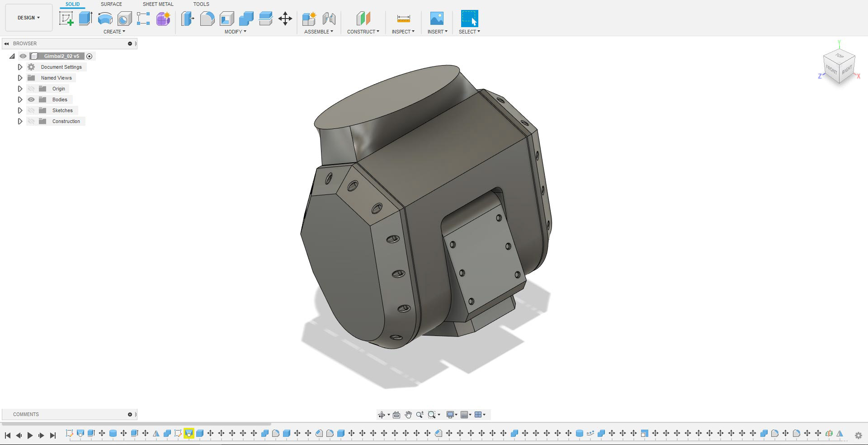Viewport: 868px width, 445px height.
Task: Click the Orbit navigation tool
Action: tap(382, 415)
